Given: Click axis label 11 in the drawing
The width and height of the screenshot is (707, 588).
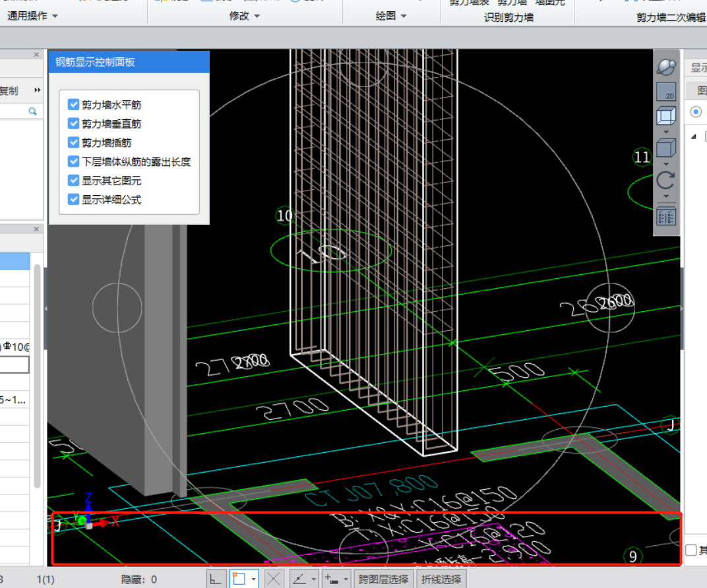Looking at the screenshot, I should [x=642, y=157].
